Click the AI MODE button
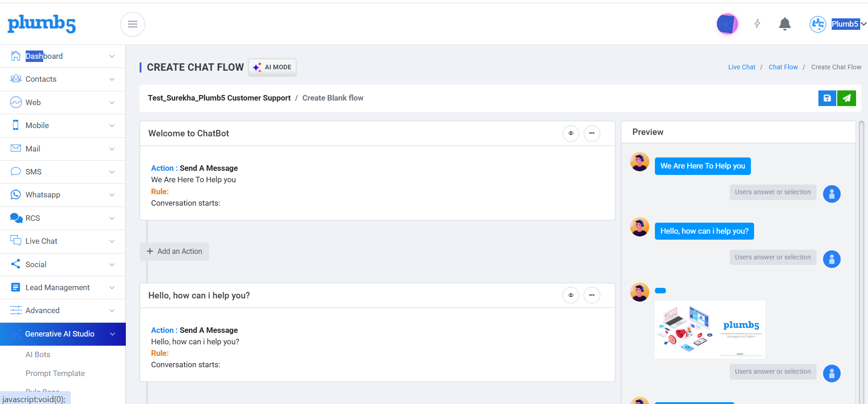 [272, 67]
